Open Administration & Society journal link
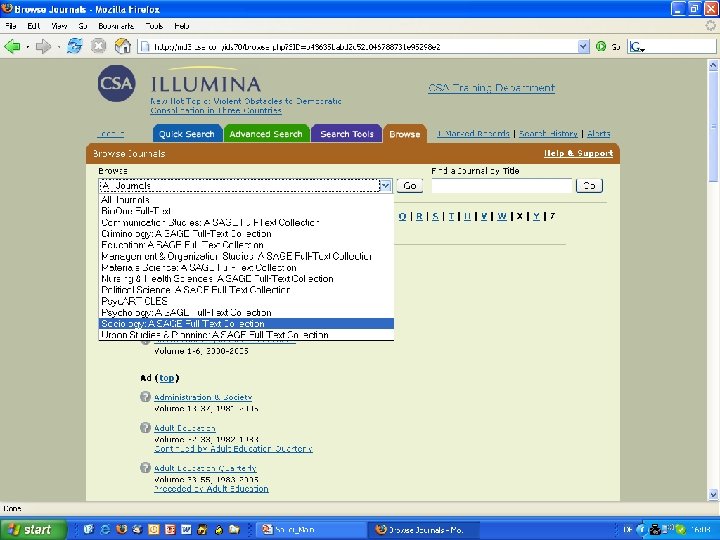 coord(203,397)
